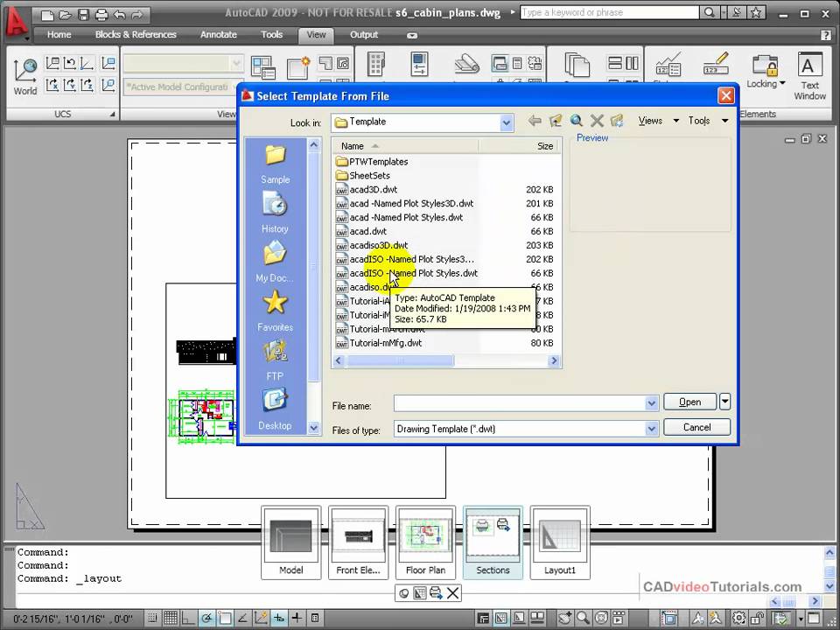
Task: Switch to Blocks & References ribbon tab
Action: coord(136,35)
